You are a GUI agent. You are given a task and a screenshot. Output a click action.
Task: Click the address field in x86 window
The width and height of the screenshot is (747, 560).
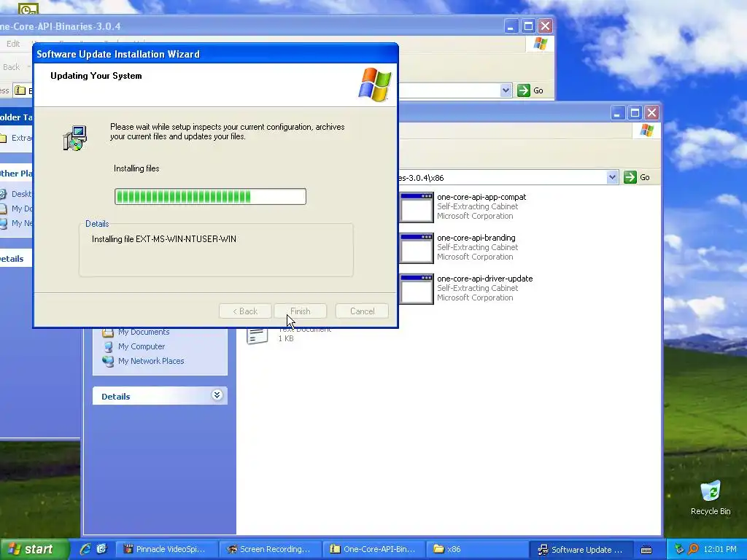tap(503, 178)
